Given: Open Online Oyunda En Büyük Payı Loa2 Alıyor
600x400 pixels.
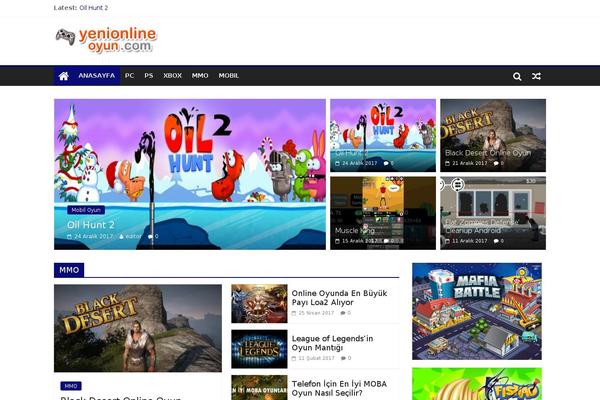Looking at the screenshot, I should pyautogui.click(x=339, y=298).
